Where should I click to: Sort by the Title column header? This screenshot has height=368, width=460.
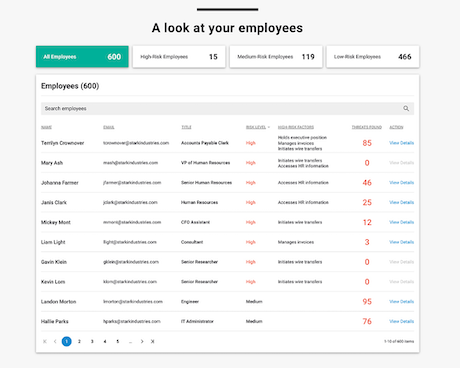[186, 127]
